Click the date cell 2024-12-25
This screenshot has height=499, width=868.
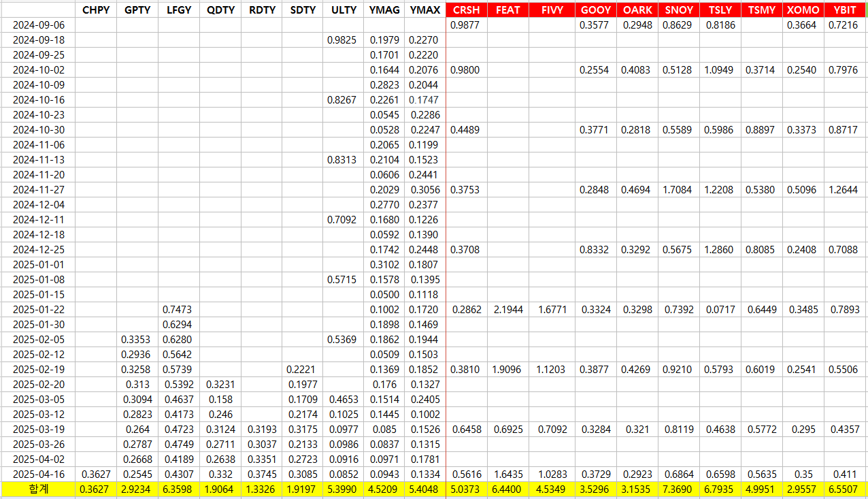39,249
